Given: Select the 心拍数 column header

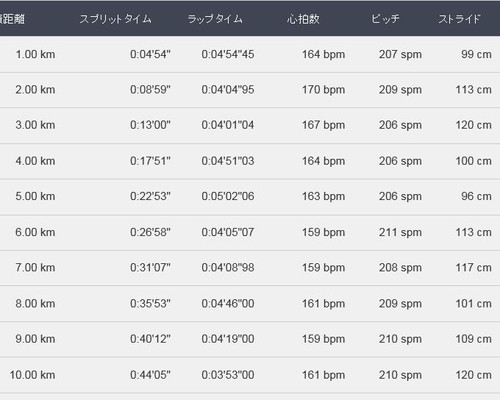Looking at the screenshot, I should pyautogui.click(x=303, y=19).
